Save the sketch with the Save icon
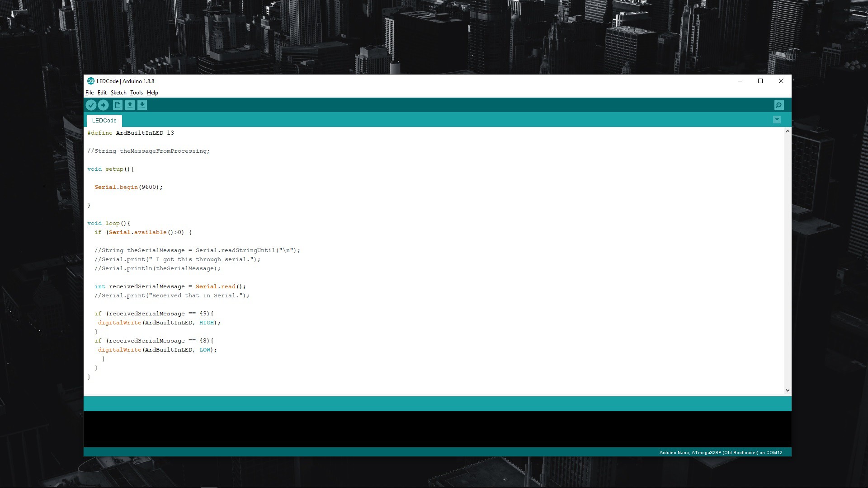The image size is (868, 488). (142, 105)
